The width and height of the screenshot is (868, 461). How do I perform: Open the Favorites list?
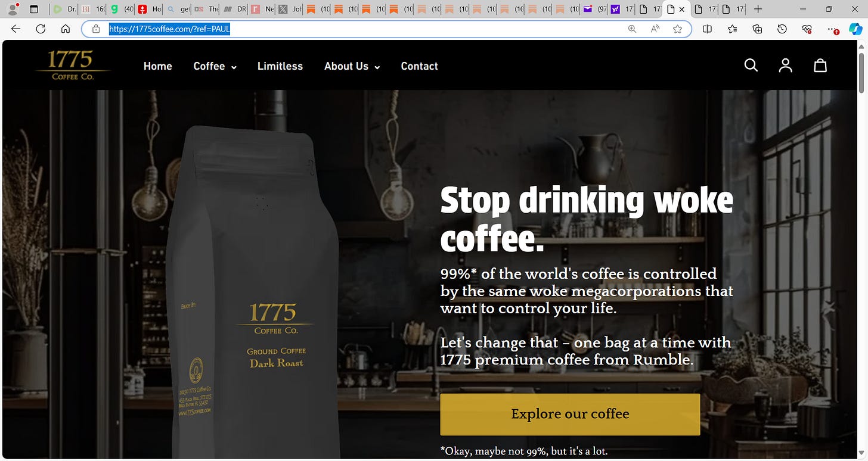(732, 29)
